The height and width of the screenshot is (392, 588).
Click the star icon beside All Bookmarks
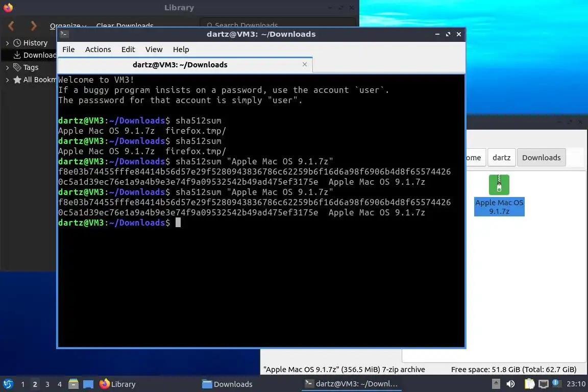pos(17,80)
